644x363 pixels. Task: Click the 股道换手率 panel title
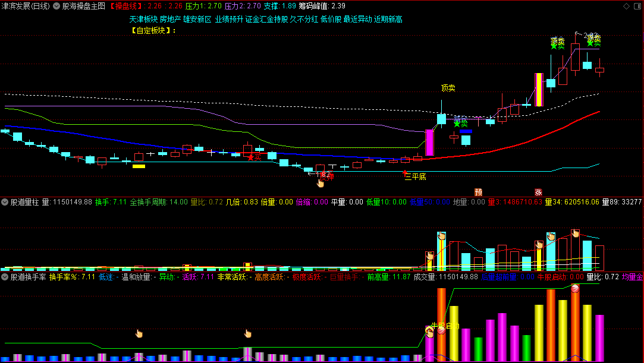pyautogui.click(x=28, y=277)
